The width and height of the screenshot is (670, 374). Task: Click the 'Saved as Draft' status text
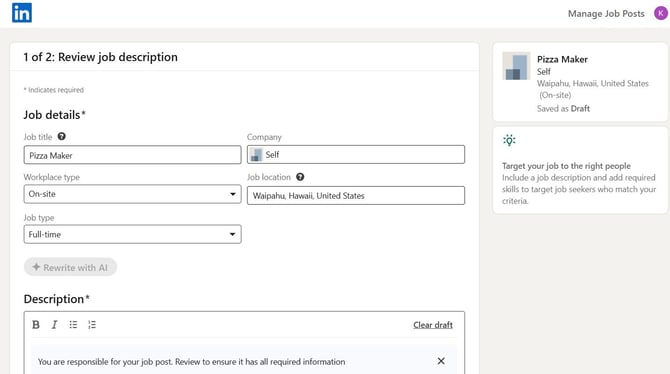click(563, 109)
